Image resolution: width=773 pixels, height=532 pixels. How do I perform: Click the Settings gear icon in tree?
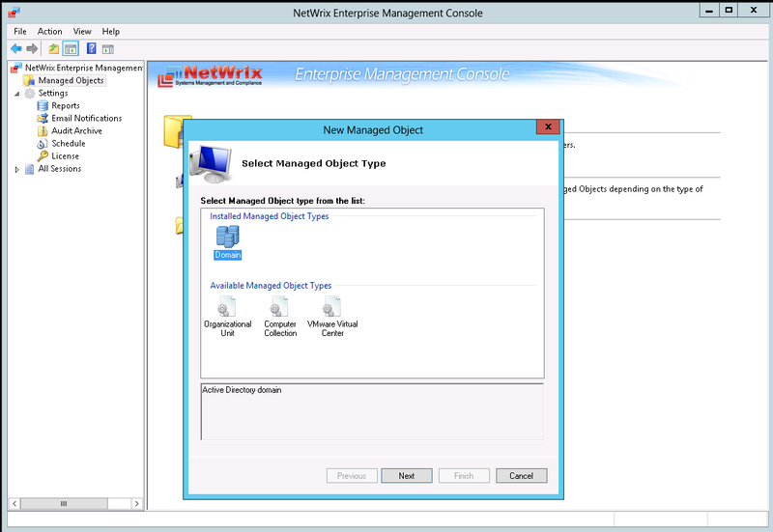pos(30,93)
